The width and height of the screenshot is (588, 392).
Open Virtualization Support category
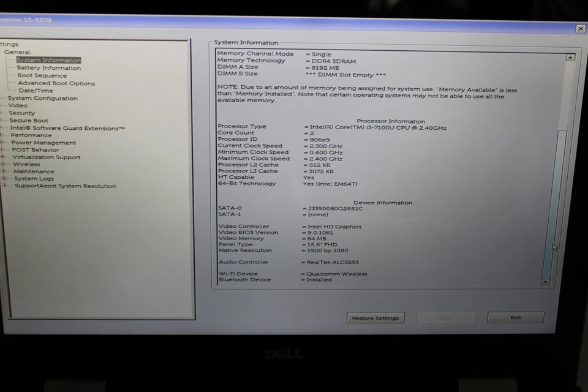point(47,157)
